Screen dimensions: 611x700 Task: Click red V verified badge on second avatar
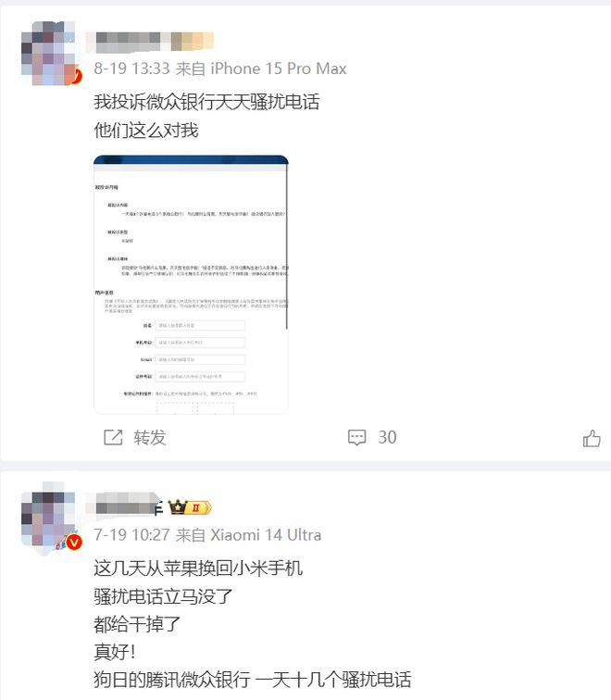[74, 543]
